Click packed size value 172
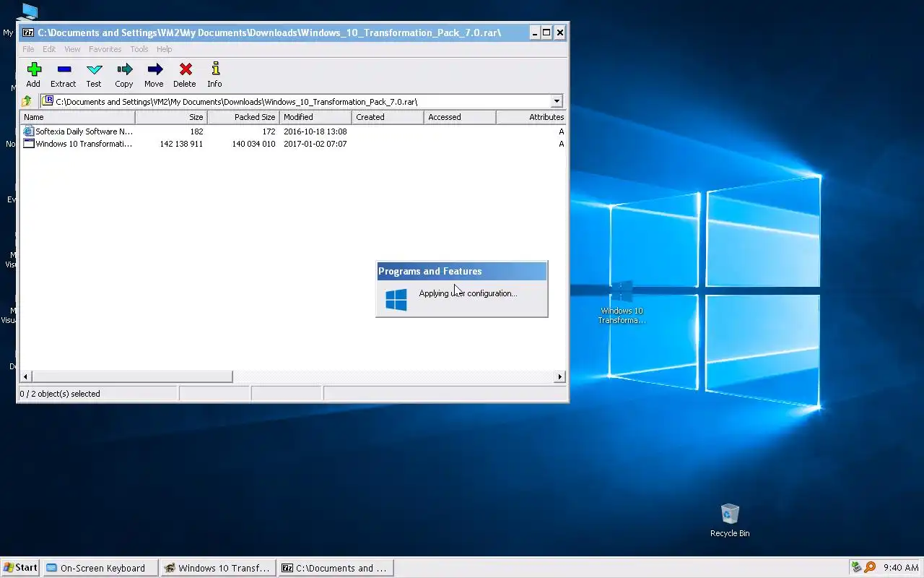Screen dimensions: 924x578 pyautogui.click(x=269, y=131)
